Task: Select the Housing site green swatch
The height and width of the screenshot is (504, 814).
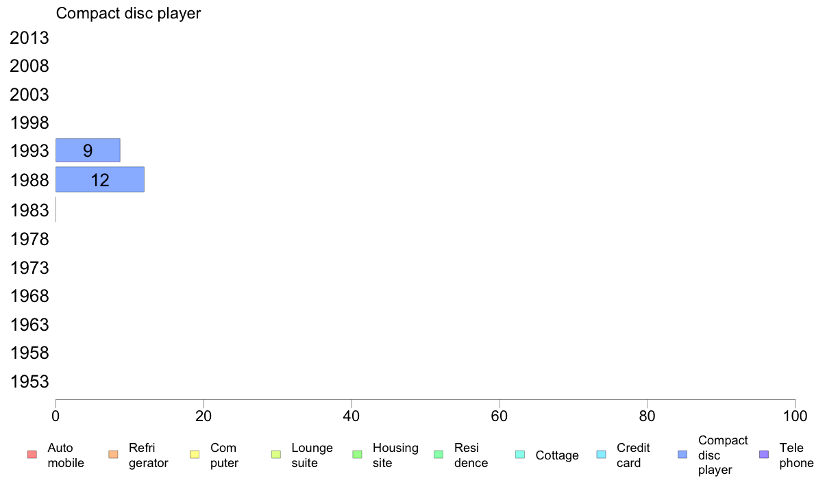Action: tap(357, 455)
